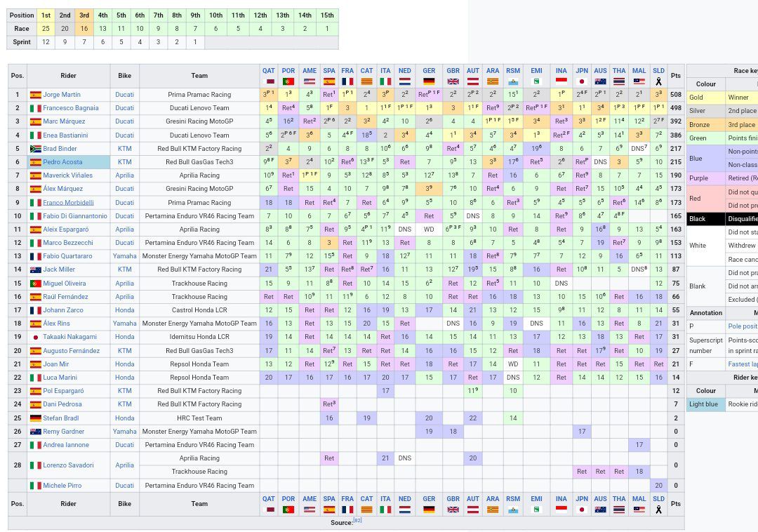Click the 12 points cell for 1st place Sprint
This screenshot has width=758, height=532.
pyautogui.click(x=46, y=42)
